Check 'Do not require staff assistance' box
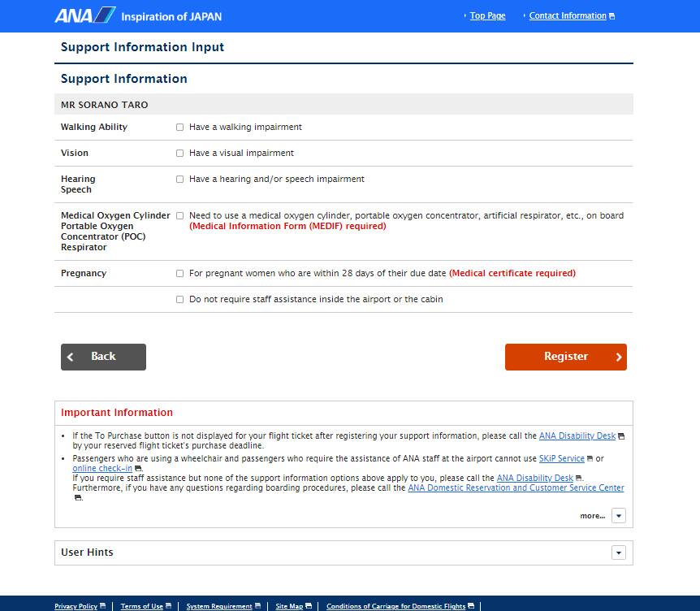The image size is (700, 611). coord(180,300)
